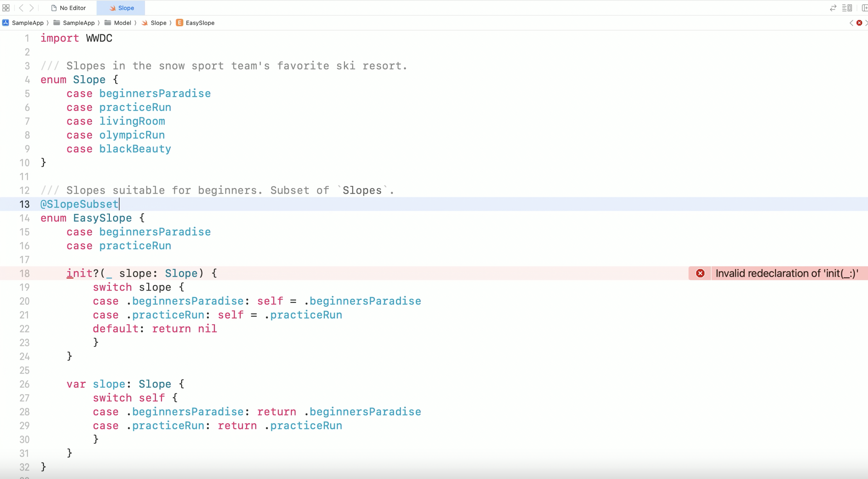The height and width of the screenshot is (479, 868).
Task: Click the red error icon in the jump bar
Action: click(859, 23)
